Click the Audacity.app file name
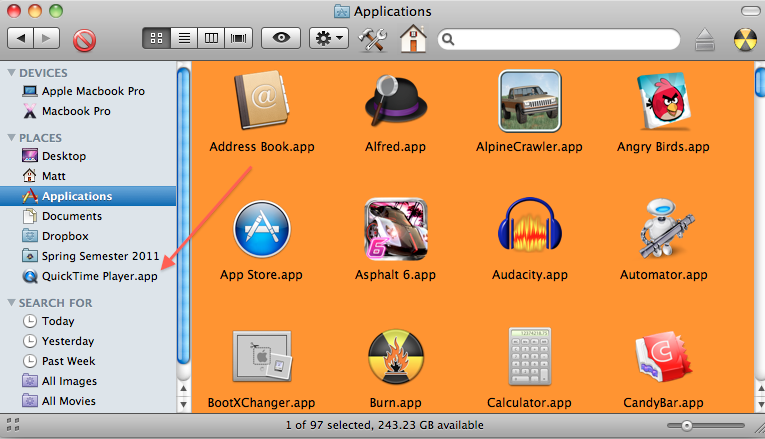This screenshot has height=439, width=765. [x=530, y=275]
